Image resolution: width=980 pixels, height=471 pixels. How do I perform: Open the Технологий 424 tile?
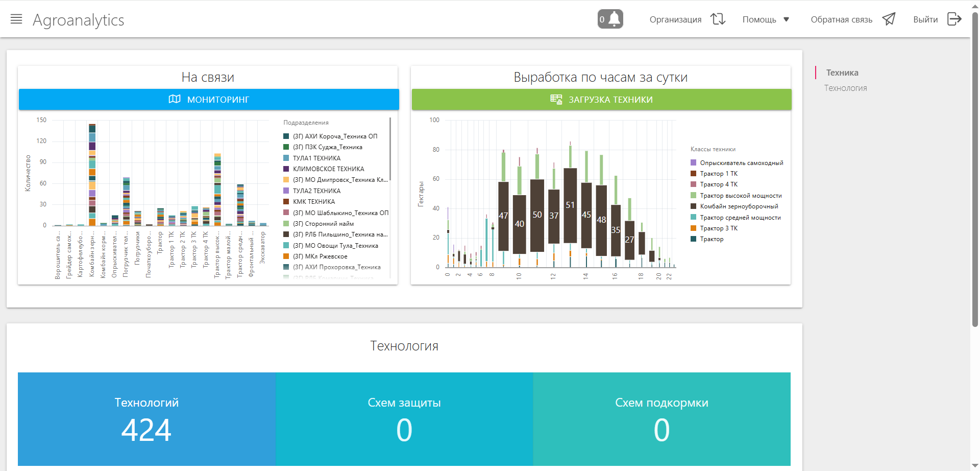pyautogui.click(x=146, y=419)
